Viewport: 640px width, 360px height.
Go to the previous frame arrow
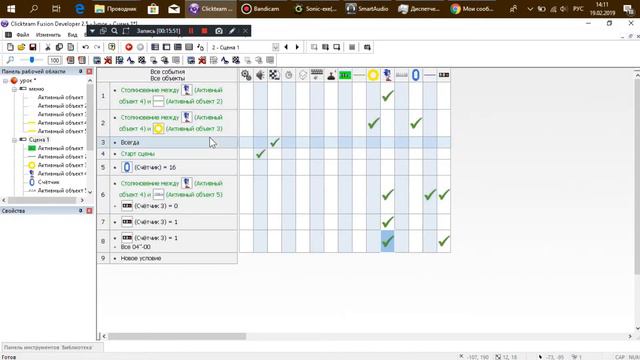pyautogui.click(x=286, y=47)
